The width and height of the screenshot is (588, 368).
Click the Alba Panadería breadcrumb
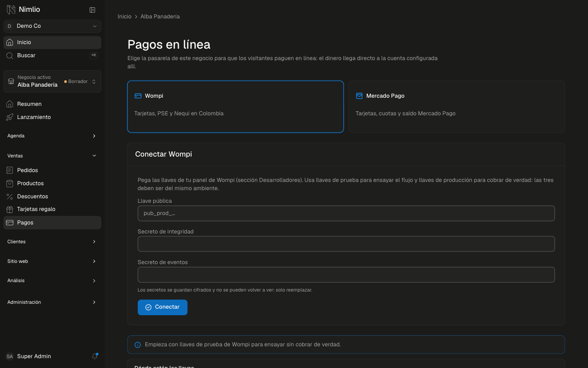[160, 17]
